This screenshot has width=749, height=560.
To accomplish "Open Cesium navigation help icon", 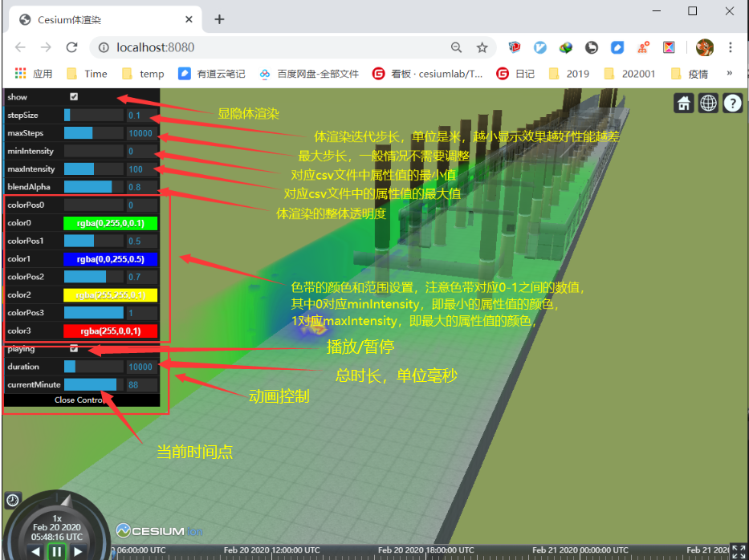I will 733,103.
